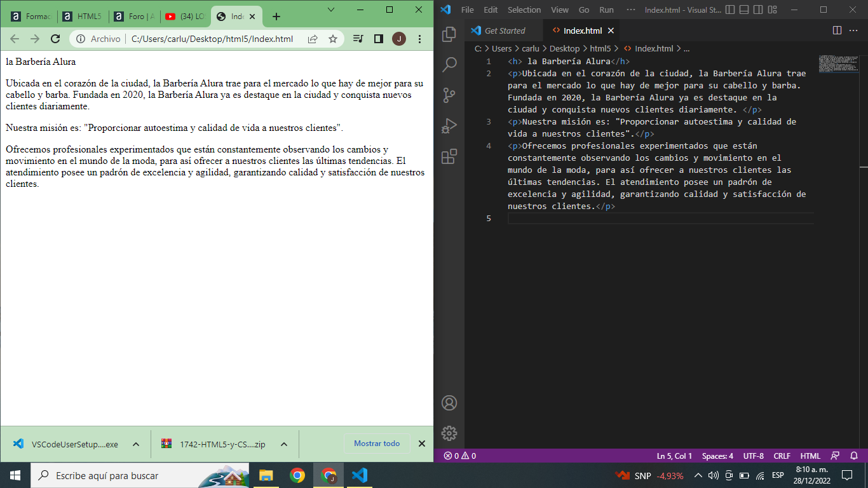The image size is (868, 488).
Task: Change the language mode HTML in status bar
Action: [x=810, y=456]
